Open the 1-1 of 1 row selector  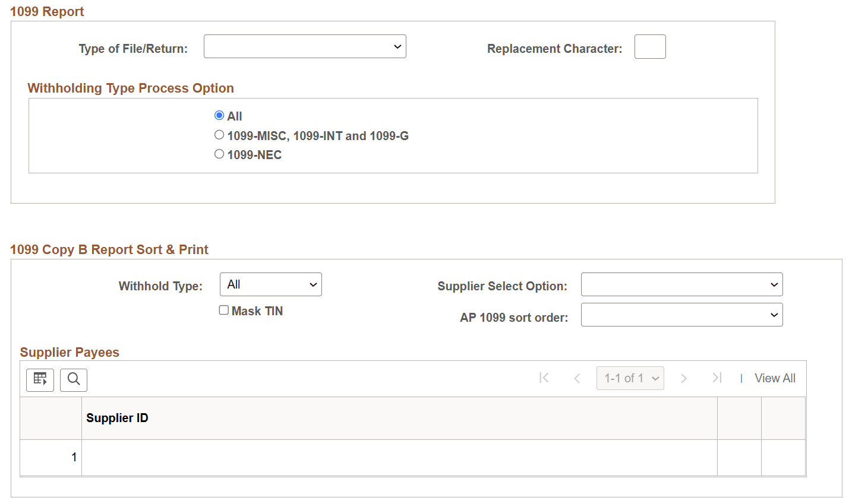point(630,378)
